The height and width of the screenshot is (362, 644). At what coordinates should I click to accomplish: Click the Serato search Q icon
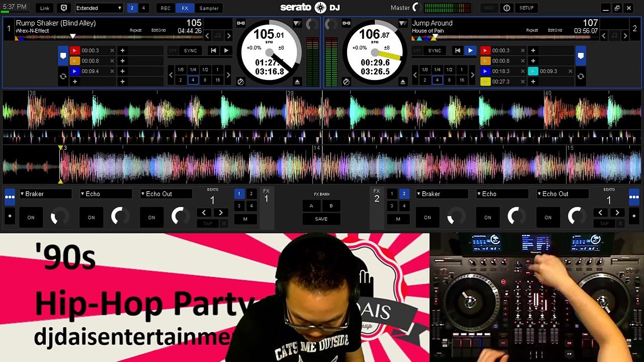click(64, 8)
